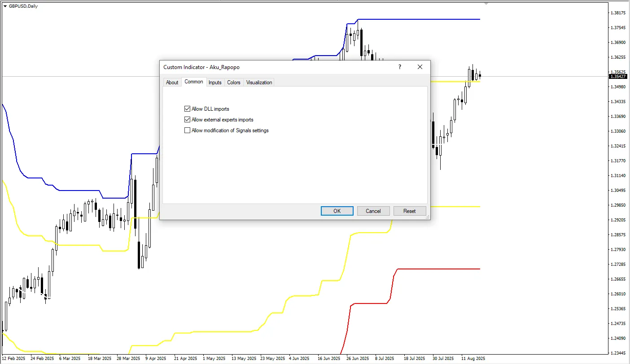This screenshot has height=364, width=630.
Task: Enable Allow modification of Signals settings
Action: (187, 130)
